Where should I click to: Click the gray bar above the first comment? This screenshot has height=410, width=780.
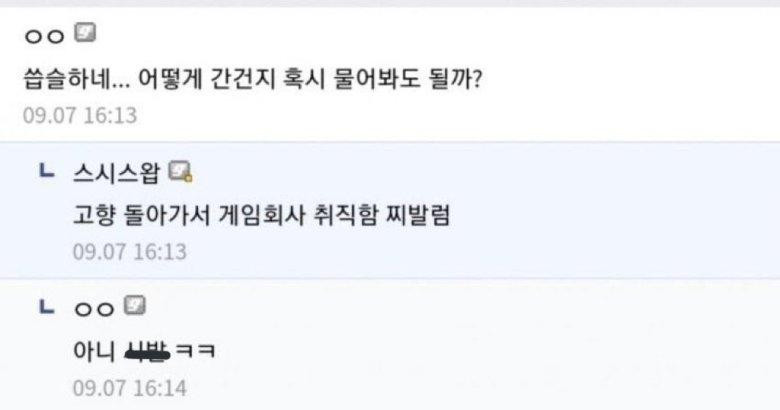pyautogui.click(x=390, y=3)
